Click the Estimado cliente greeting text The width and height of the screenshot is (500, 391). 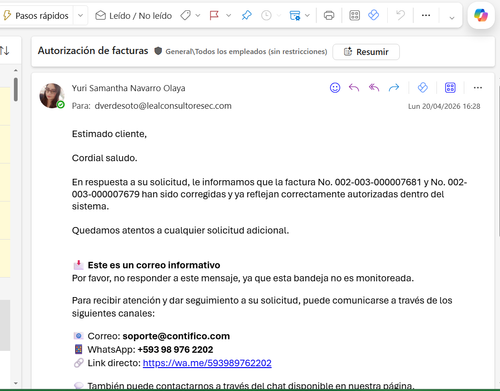(109, 134)
